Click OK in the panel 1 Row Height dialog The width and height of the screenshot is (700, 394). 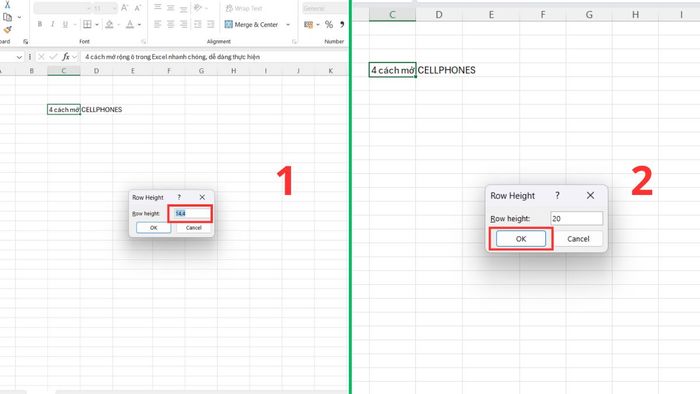point(154,228)
